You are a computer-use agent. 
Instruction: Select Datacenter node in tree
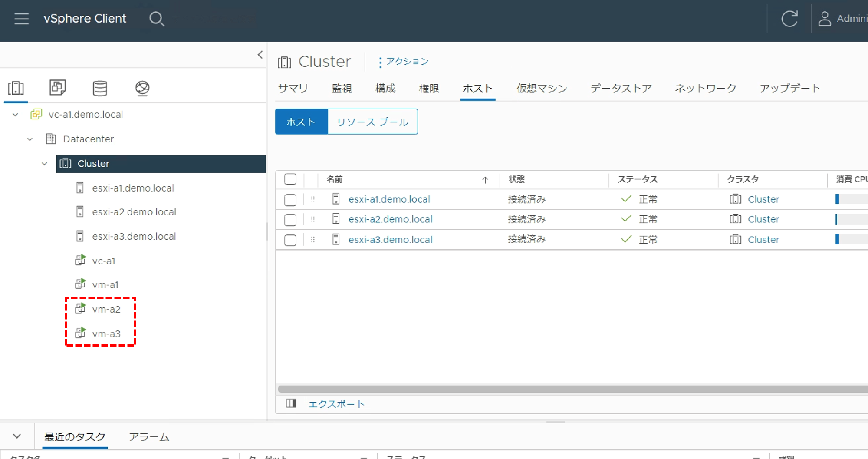pyautogui.click(x=89, y=139)
